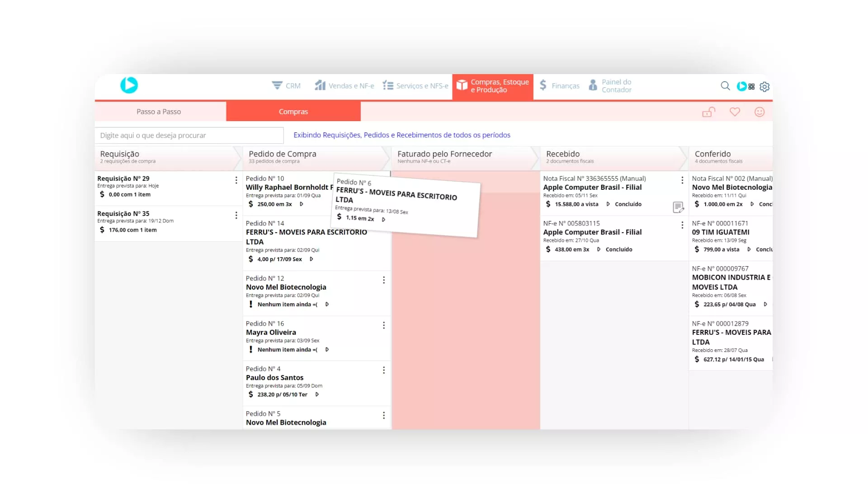Image resolution: width=868 pixels, height=488 pixels.
Task: Open options for Nota Fiscal Nº 336365555
Action: click(x=682, y=180)
